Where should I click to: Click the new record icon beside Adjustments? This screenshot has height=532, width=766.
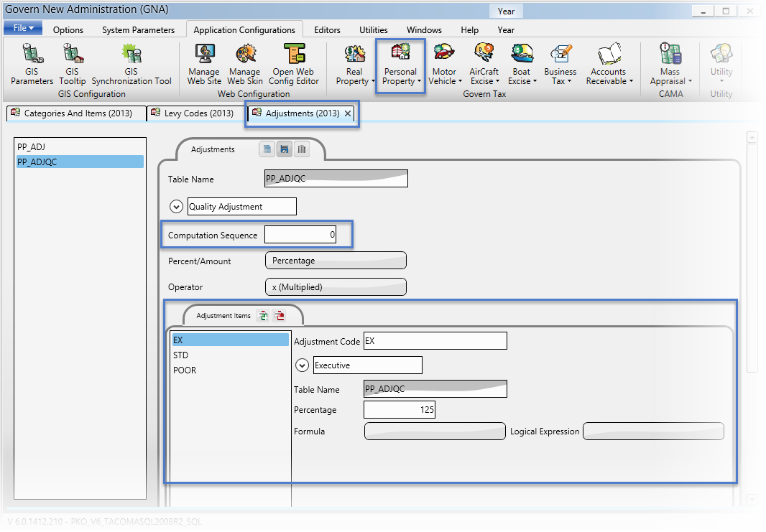click(x=267, y=149)
